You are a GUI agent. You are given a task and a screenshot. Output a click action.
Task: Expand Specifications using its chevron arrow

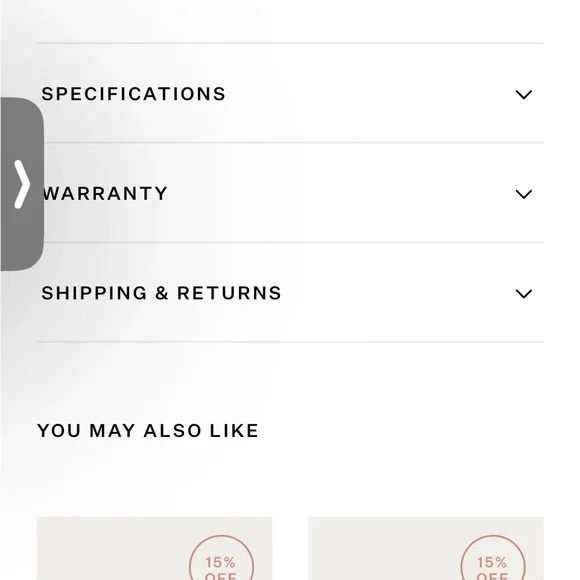tap(523, 94)
